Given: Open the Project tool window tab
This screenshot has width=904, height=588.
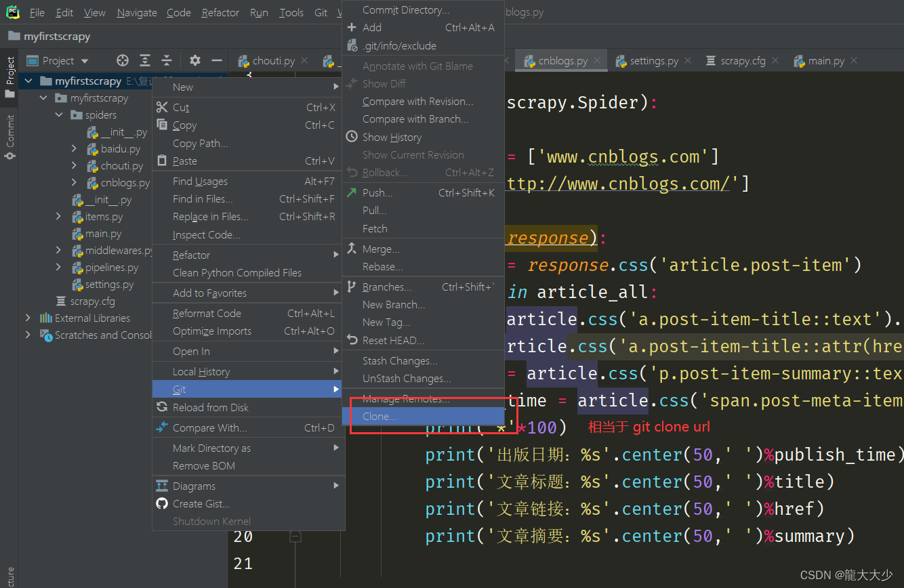Looking at the screenshot, I should [9, 77].
